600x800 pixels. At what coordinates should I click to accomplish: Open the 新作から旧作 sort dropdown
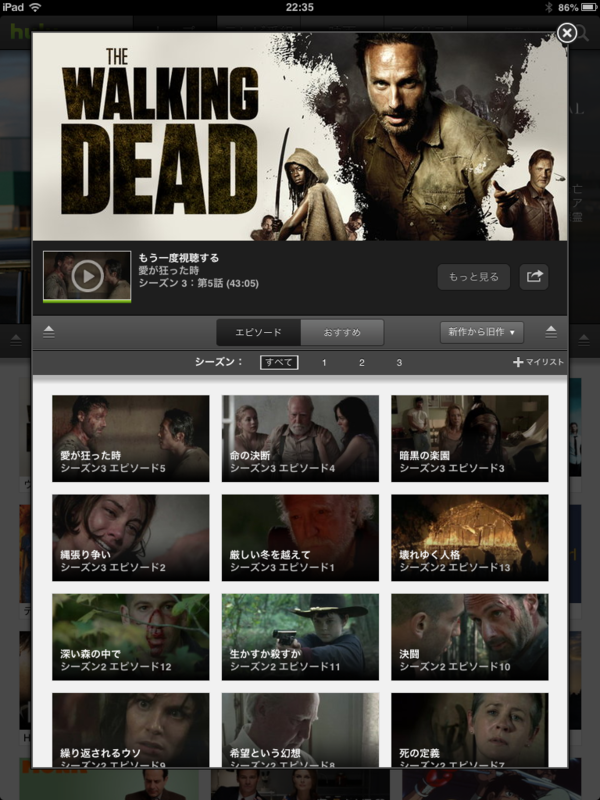[x=482, y=332]
